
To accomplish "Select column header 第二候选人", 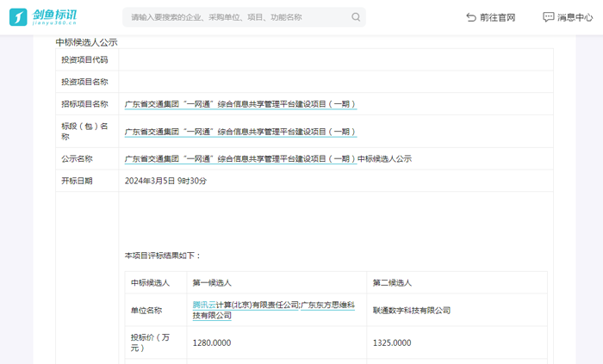I will 392,283.
